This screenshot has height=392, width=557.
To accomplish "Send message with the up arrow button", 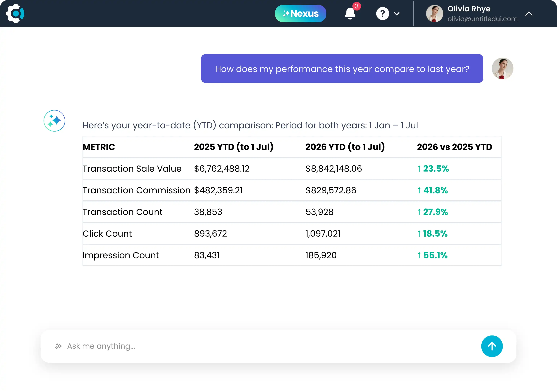I will coord(492,346).
